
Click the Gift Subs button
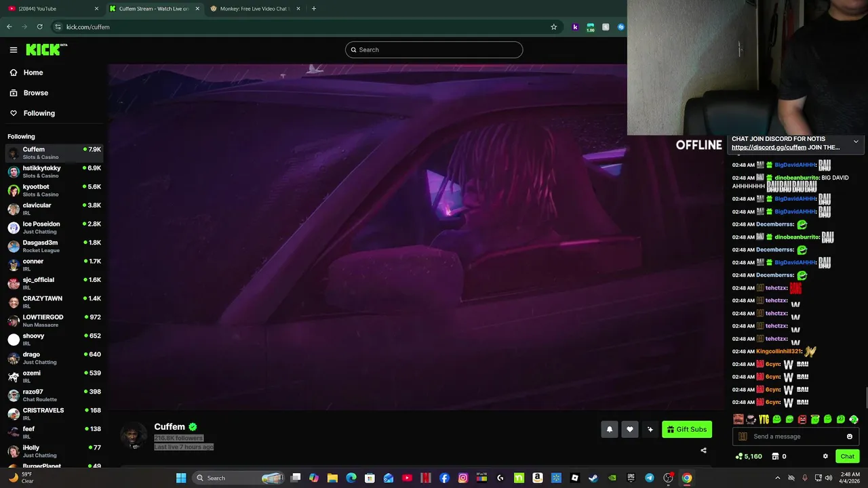(687, 429)
